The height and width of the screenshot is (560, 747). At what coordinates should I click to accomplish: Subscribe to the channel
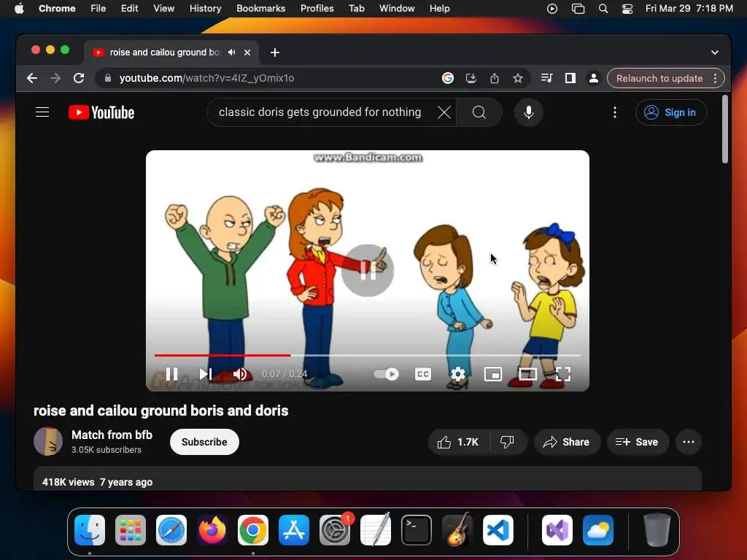204,442
